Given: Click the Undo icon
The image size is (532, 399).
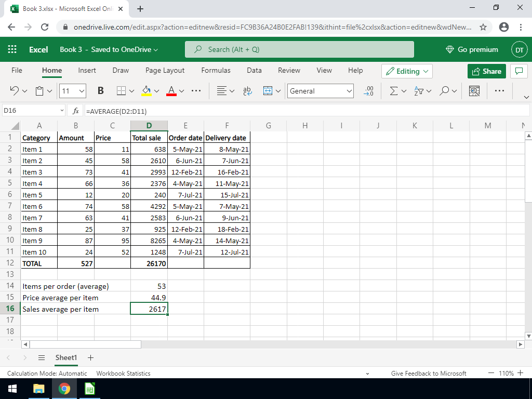Looking at the screenshot, I should click(15, 91).
